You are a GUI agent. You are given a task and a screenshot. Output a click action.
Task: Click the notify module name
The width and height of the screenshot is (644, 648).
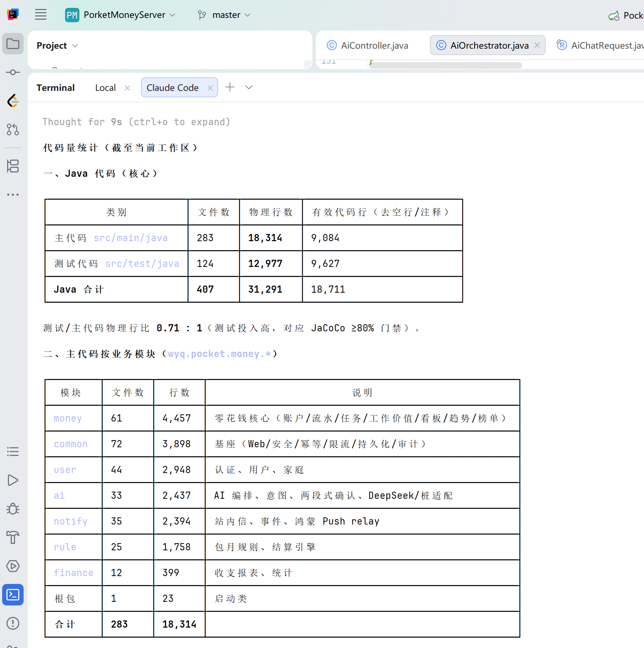(x=71, y=521)
